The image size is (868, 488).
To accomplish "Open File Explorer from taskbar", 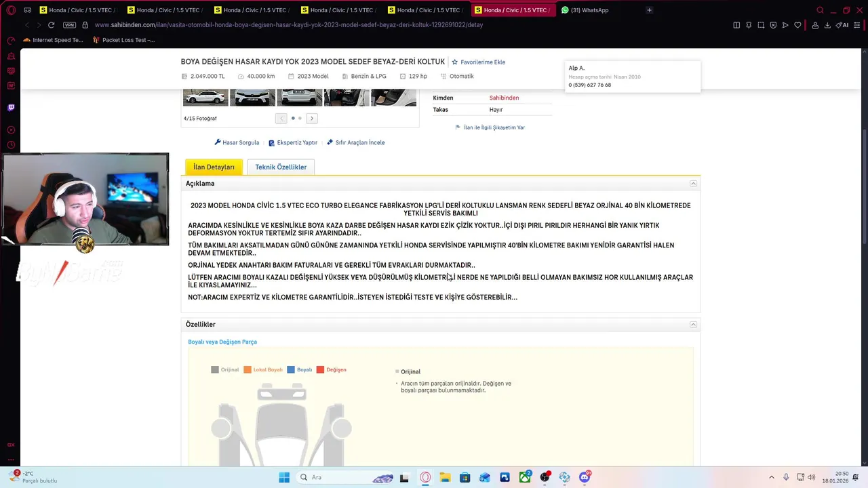I will coord(445,477).
